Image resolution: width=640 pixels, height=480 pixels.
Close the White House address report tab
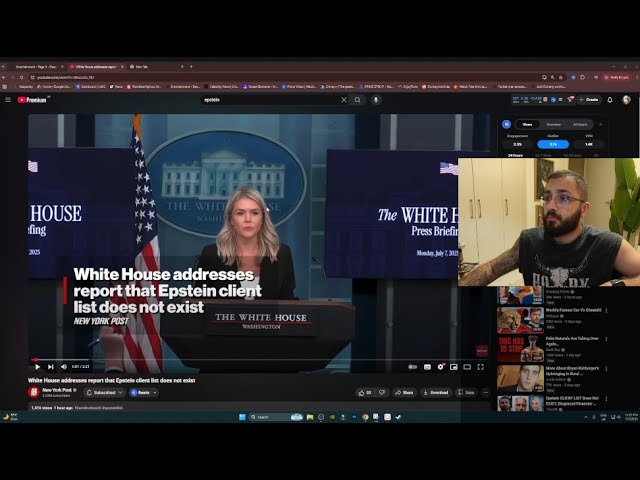coord(122,67)
